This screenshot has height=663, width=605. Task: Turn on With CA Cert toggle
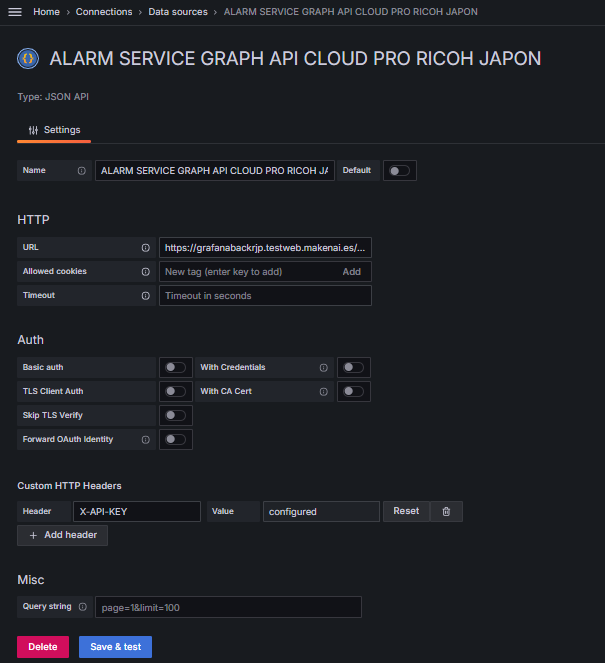point(353,392)
